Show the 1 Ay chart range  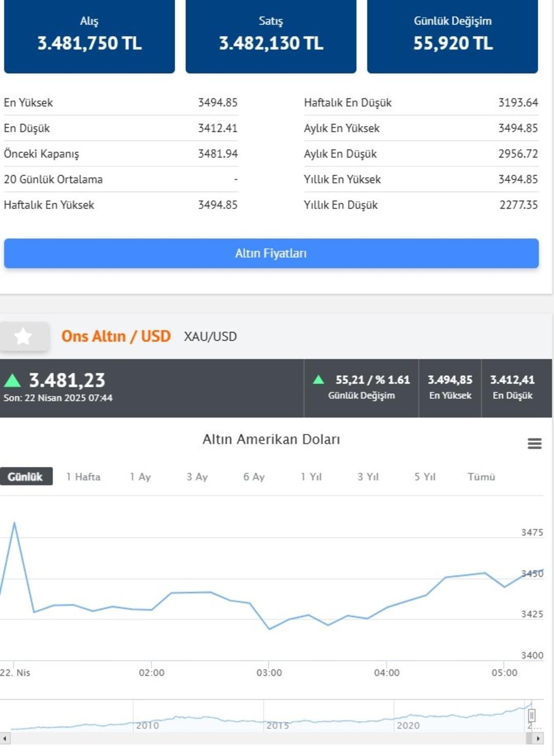point(140,477)
